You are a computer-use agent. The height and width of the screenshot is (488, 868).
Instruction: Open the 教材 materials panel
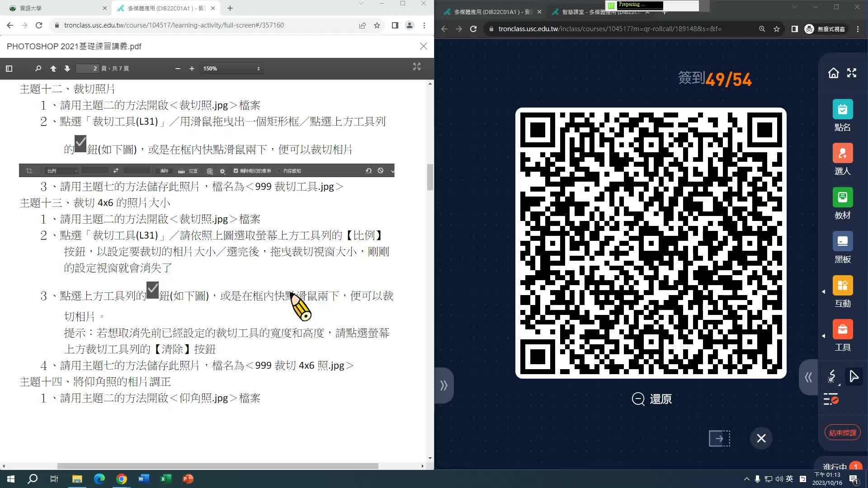pos(843,204)
